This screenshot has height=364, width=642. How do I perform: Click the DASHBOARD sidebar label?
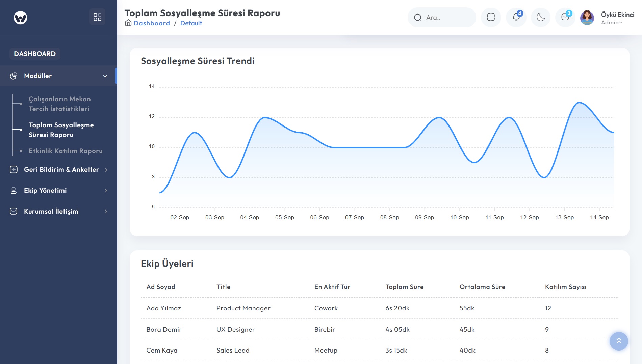35,54
